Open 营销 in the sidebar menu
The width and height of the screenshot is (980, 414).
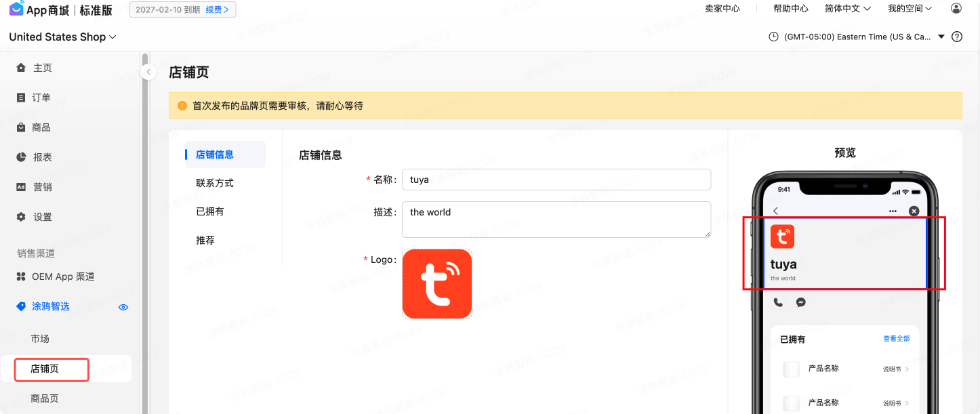click(43, 187)
